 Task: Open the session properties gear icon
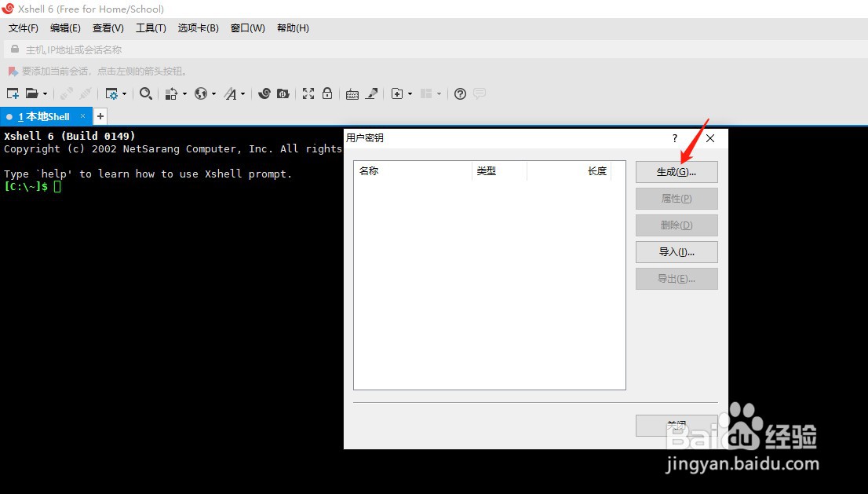(112, 93)
